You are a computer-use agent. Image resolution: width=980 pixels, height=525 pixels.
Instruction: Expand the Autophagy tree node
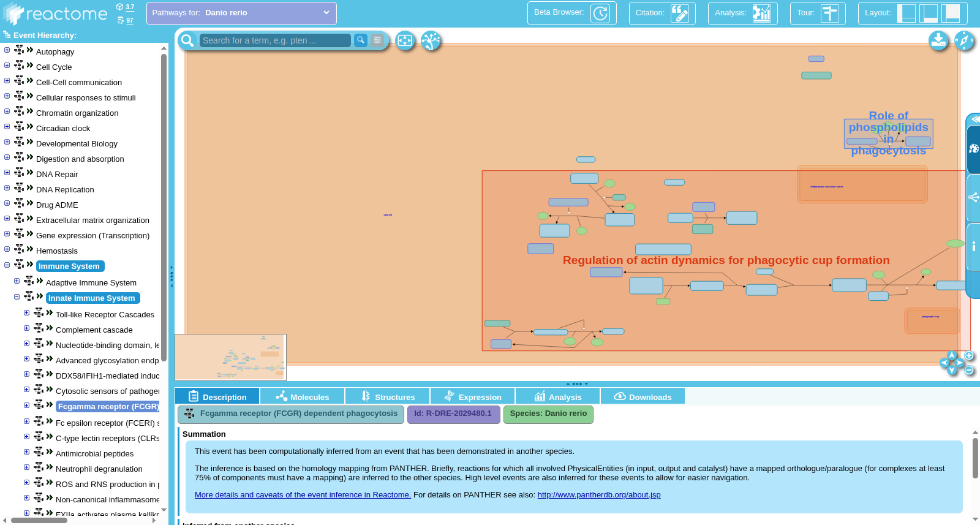coord(7,50)
